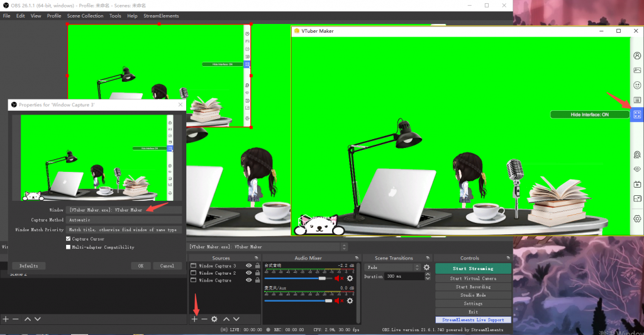Increase transition duration with up arrow

428,274
